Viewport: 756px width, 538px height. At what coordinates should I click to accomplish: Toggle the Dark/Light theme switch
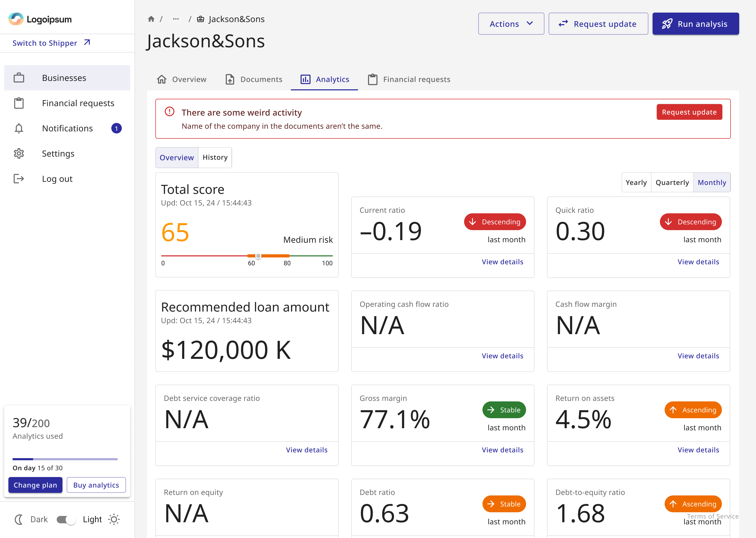coord(66,519)
